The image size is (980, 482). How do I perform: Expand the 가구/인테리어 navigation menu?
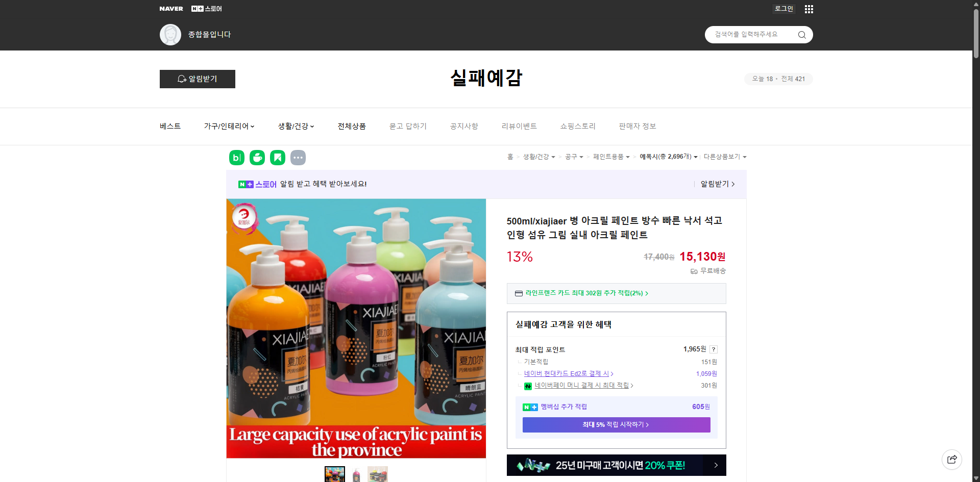[229, 126]
